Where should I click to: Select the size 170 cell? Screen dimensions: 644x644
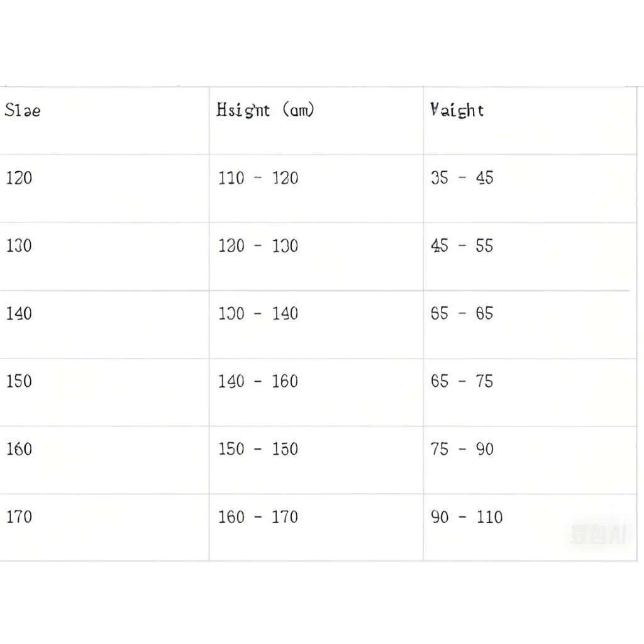coord(104,528)
